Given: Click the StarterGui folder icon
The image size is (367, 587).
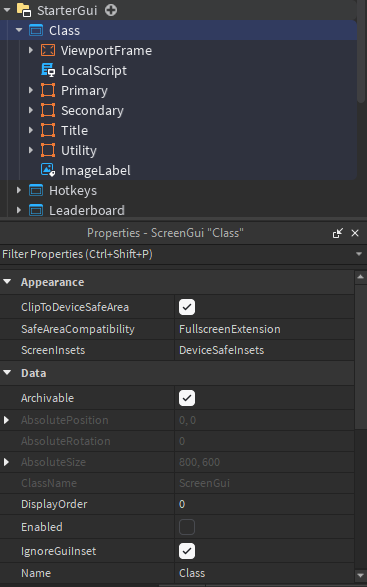Looking at the screenshot, I should (25, 10).
